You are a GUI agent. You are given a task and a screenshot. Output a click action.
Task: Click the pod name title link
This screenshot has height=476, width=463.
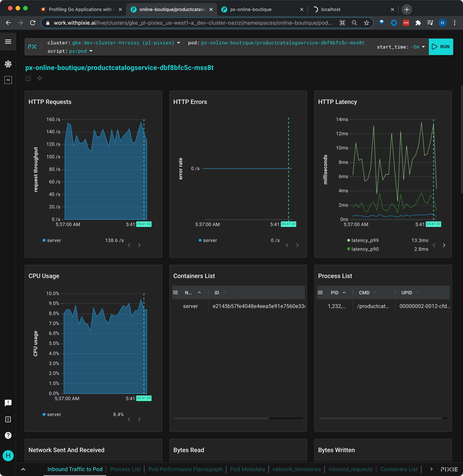119,68
